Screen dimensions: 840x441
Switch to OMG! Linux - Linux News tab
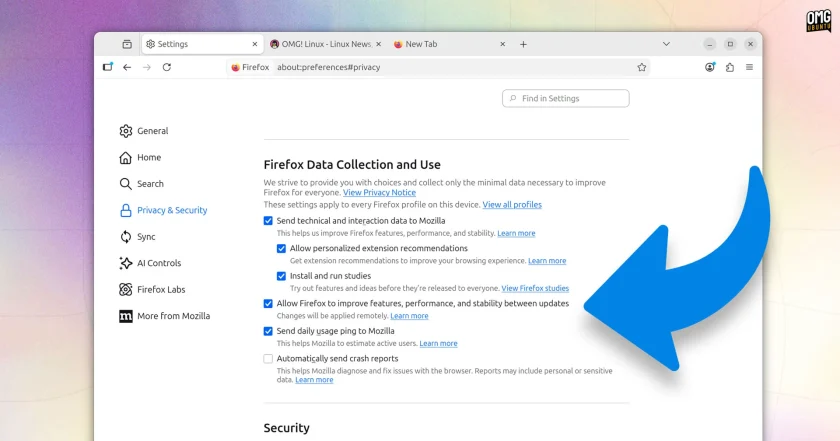(x=326, y=44)
